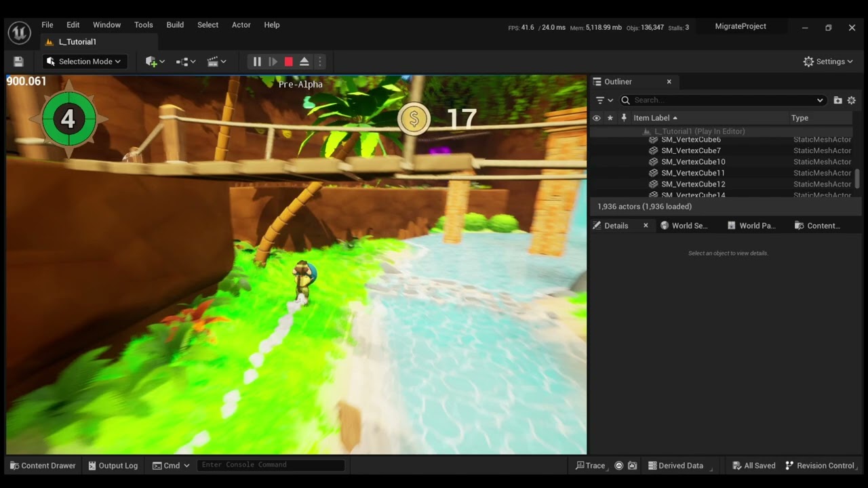Image resolution: width=868 pixels, height=488 pixels.
Task: Open the File menu
Action: pos(47,25)
